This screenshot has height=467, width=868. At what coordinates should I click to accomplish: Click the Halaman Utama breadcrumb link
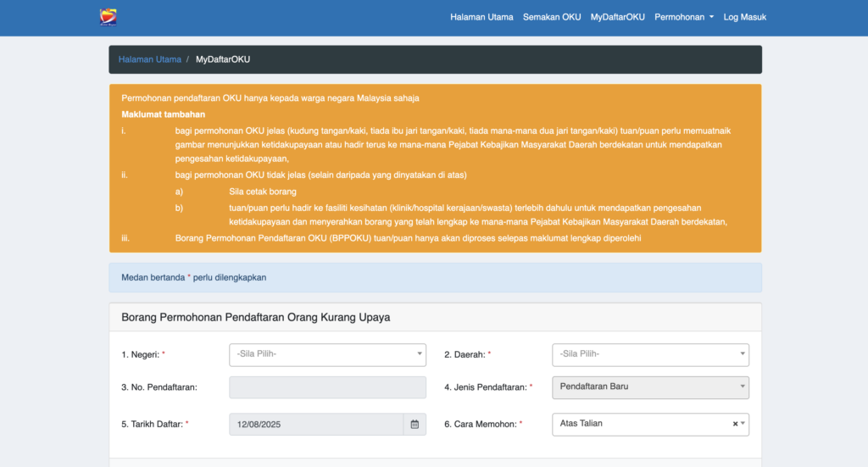pyautogui.click(x=149, y=59)
